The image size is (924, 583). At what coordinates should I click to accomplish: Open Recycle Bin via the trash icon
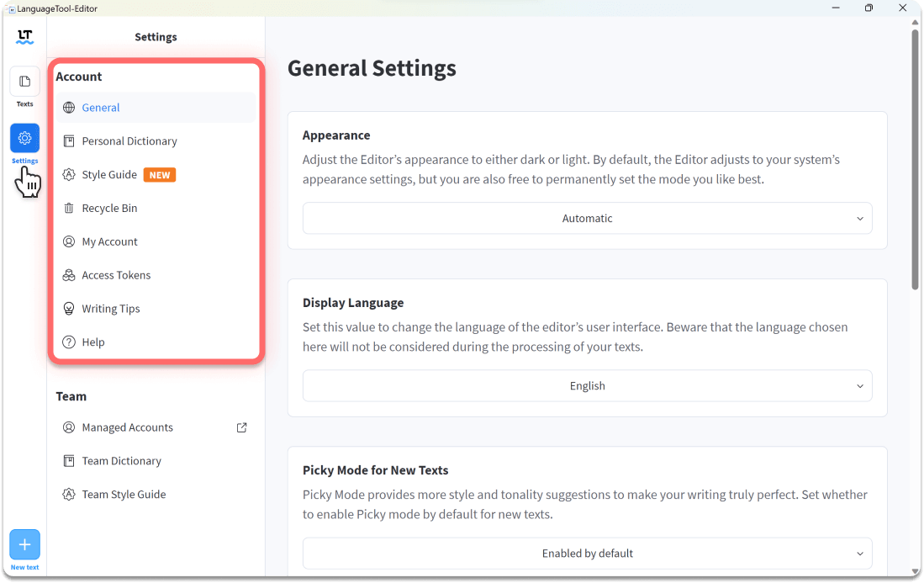(x=69, y=209)
